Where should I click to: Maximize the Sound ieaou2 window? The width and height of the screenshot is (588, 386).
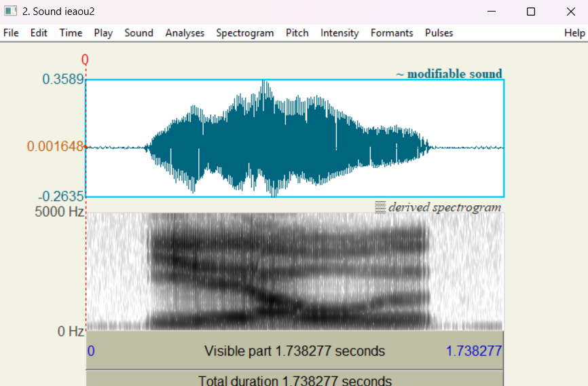tap(530, 12)
